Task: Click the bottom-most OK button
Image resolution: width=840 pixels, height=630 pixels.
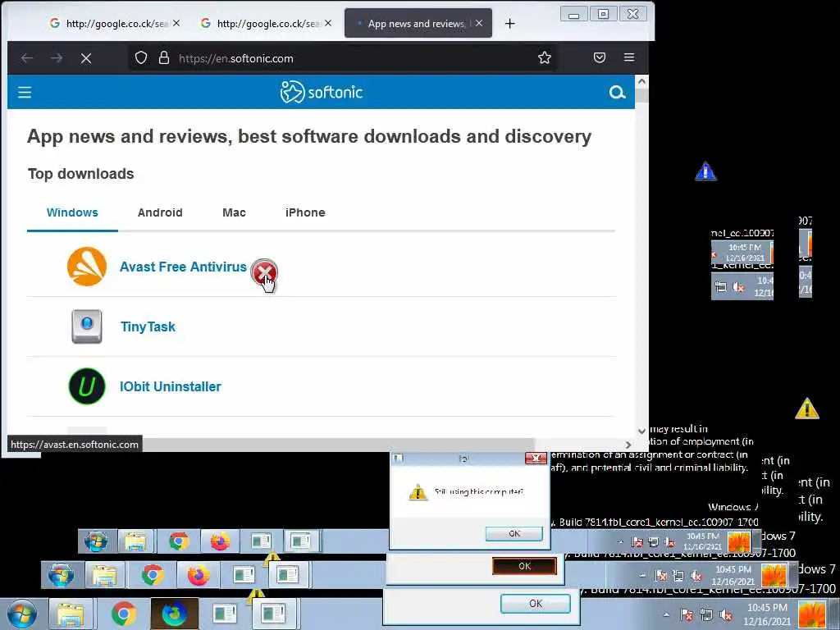Action: click(x=536, y=604)
